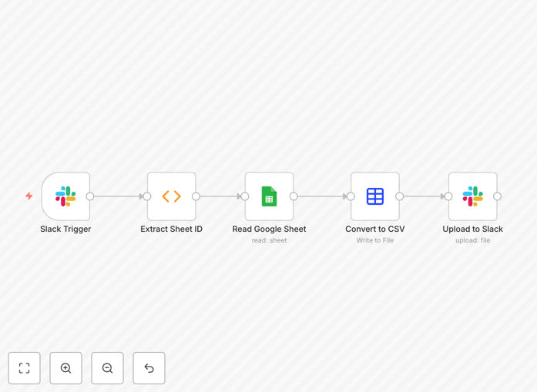Click the 'Convert to CSV' label

coord(375,229)
